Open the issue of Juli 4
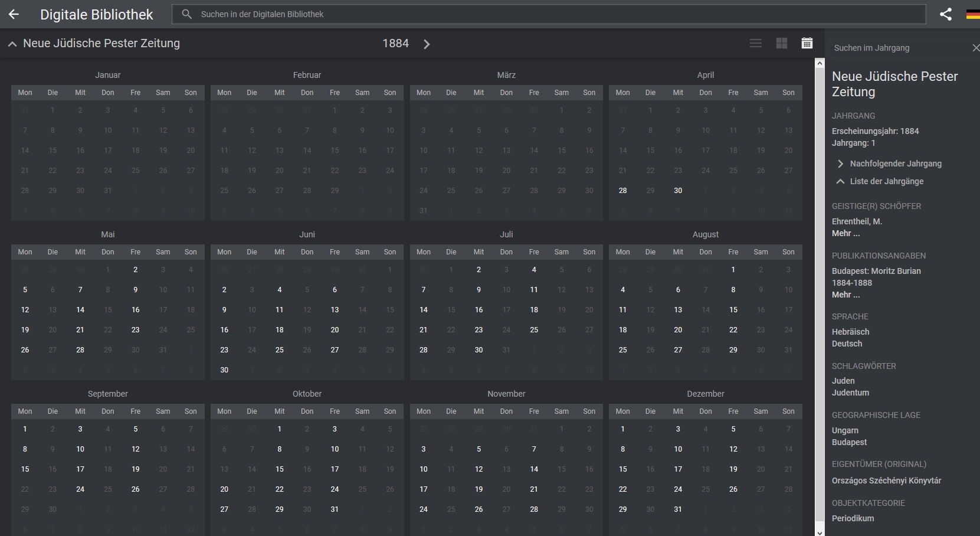The height and width of the screenshot is (536, 980). pyautogui.click(x=534, y=270)
